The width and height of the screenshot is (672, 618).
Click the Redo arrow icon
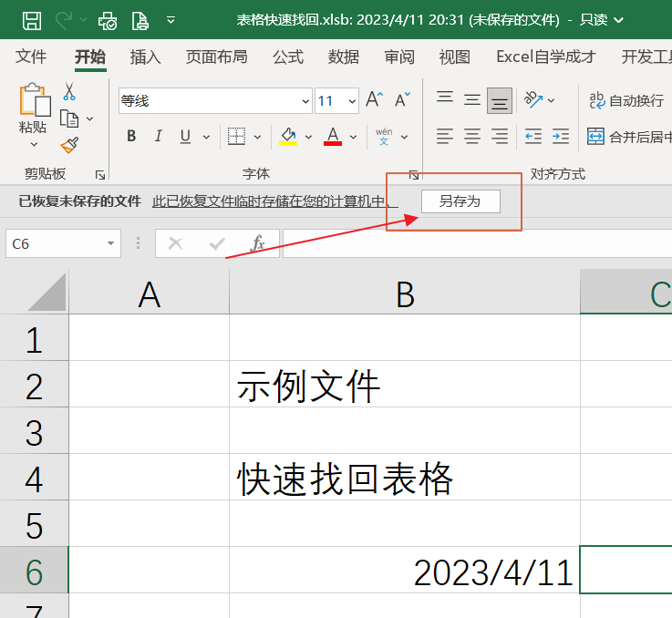[64, 20]
